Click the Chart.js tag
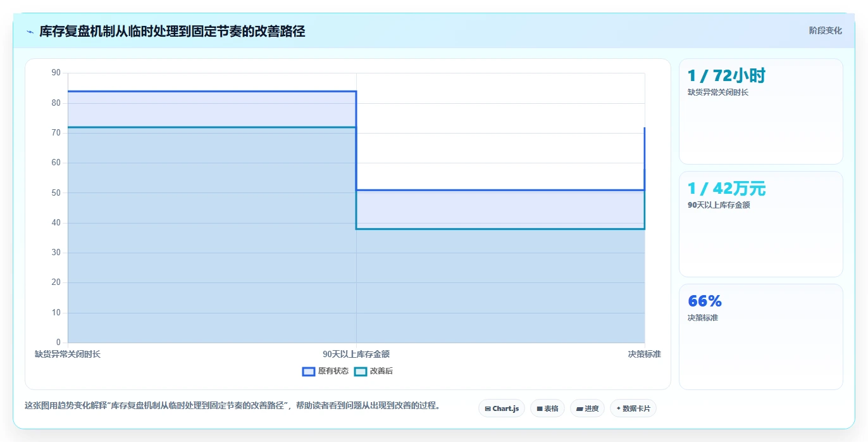Screen dimensions: 868x442 [502, 408]
